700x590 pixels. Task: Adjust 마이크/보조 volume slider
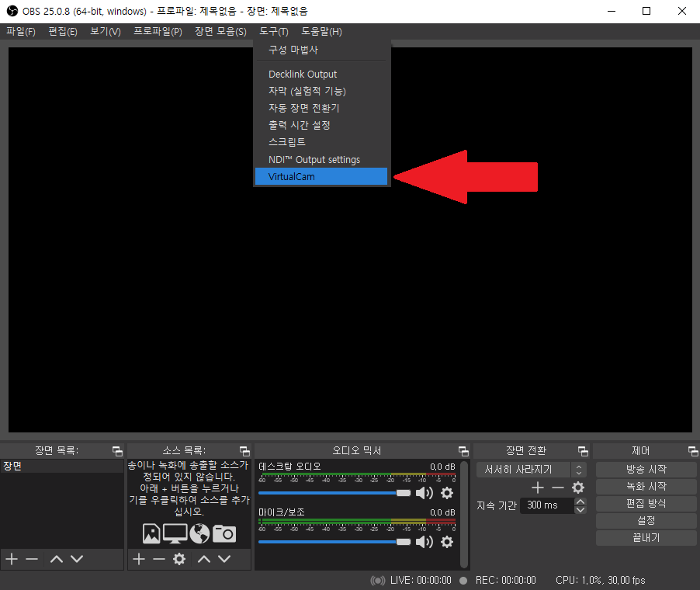tap(334, 542)
